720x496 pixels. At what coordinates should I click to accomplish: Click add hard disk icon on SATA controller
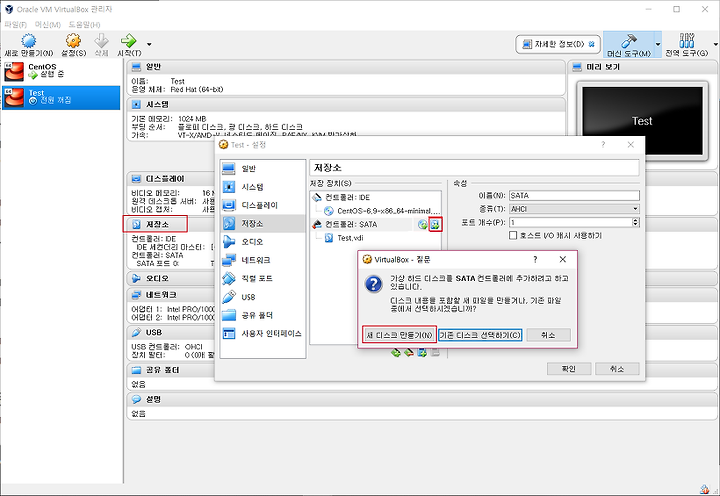pyautogui.click(x=435, y=225)
